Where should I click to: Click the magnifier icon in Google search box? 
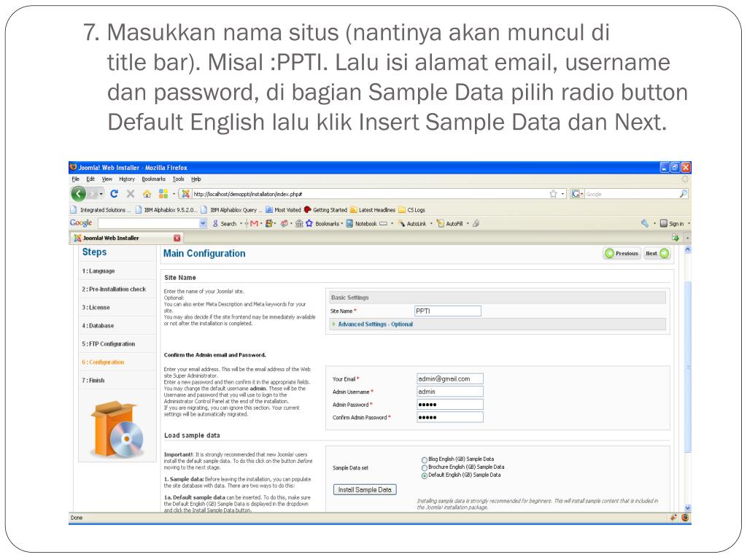point(683,194)
